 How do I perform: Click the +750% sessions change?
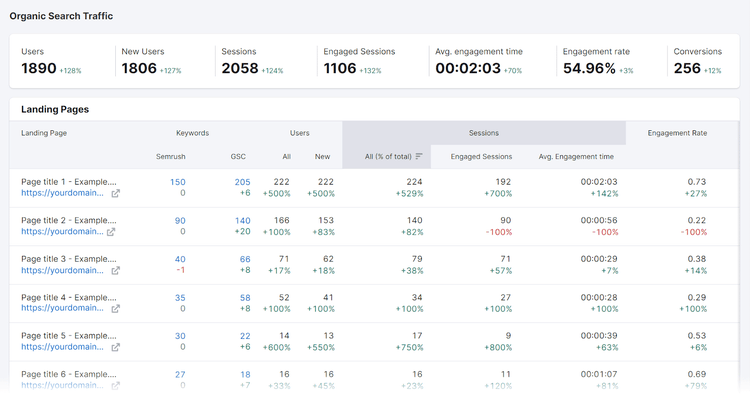tap(409, 348)
